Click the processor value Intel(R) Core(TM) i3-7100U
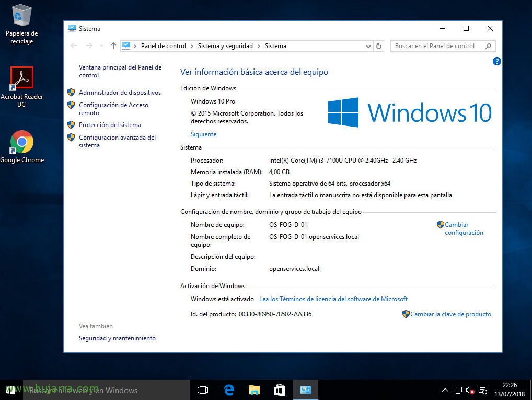Viewport: 532px width, 400px height. pyautogui.click(x=343, y=161)
